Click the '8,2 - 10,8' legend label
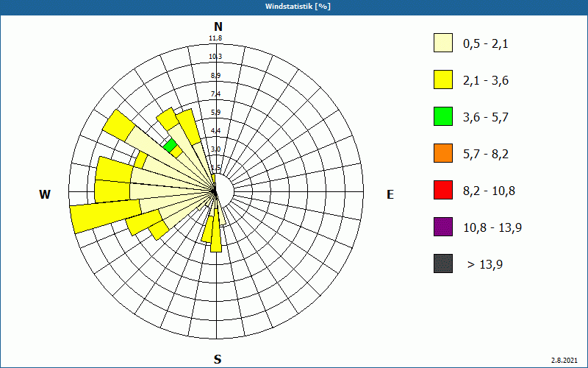This screenshot has height=368, width=588. pyautogui.click(x=490, y=191)
